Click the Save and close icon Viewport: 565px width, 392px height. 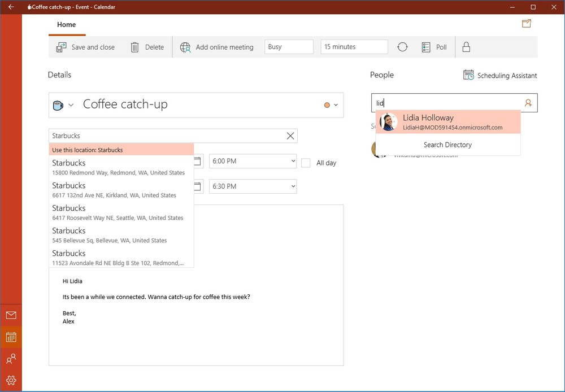coord(62,47)
